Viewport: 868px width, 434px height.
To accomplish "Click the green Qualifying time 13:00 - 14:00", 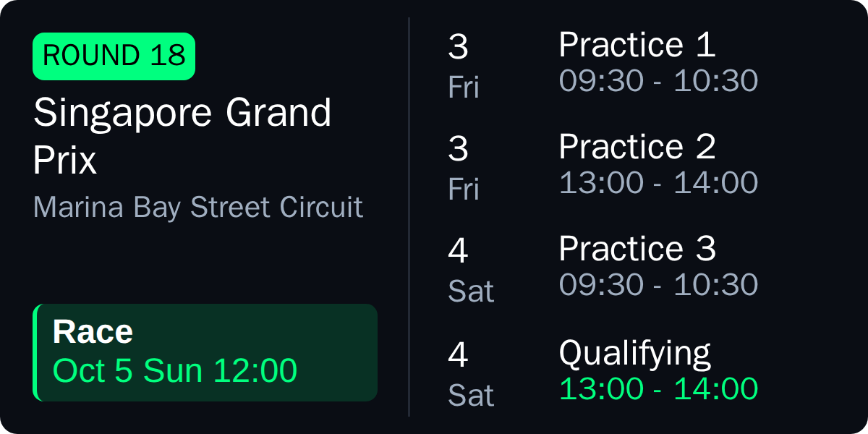I will [x=660, y=388].
